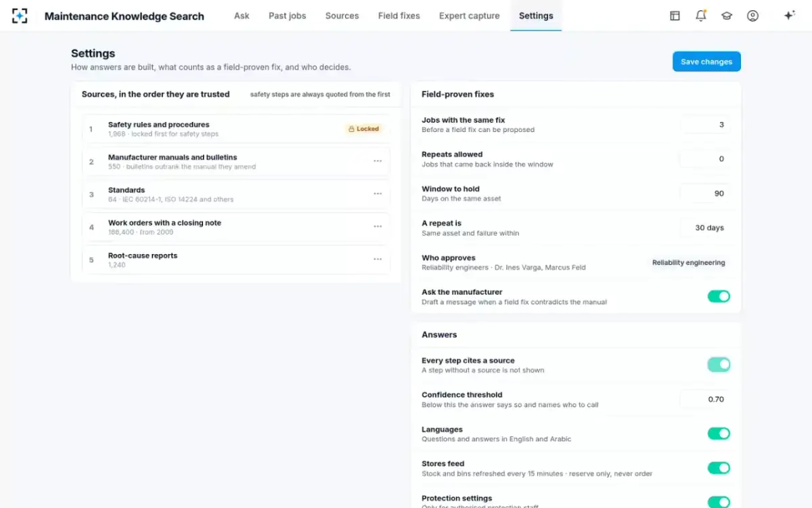The height and width of the screenshot is (508, 812).
Task: Select the Safety rules and procedures row
Action: coord(236,129)
